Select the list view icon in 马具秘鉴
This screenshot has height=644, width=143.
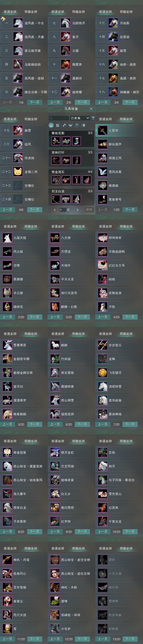[51, 125]
